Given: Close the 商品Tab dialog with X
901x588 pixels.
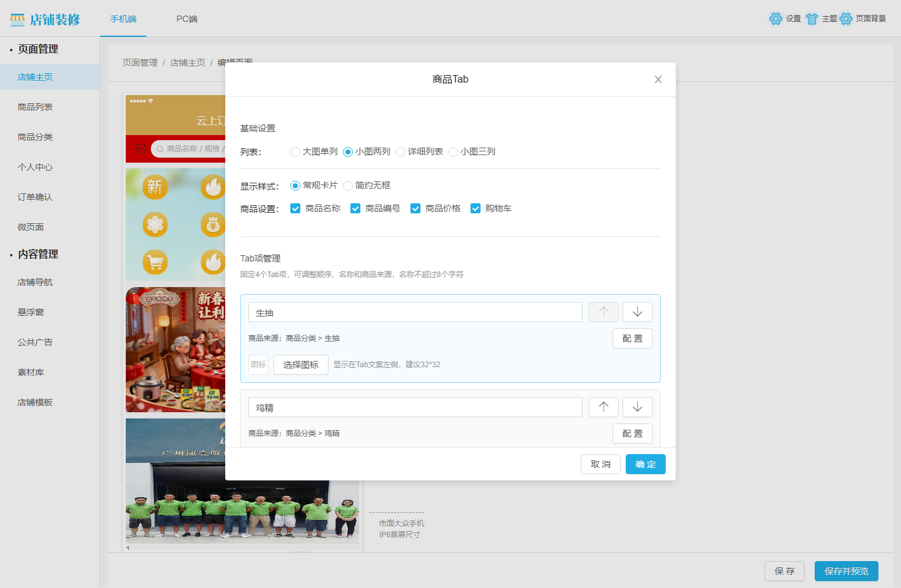Looking at the screenshot, I should click(x=658, y=79).
